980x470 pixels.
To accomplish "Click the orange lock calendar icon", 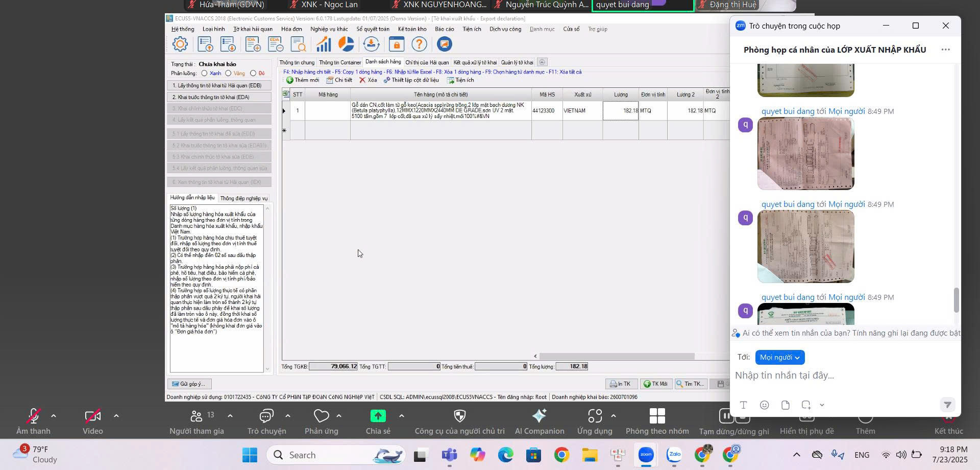I will coord(396,44).
